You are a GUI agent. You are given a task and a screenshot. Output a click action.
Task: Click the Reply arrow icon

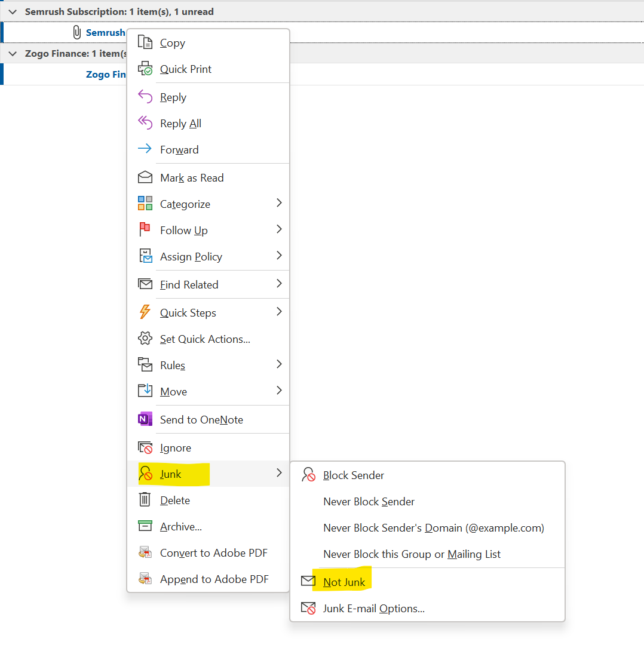[x=145, y=96]
